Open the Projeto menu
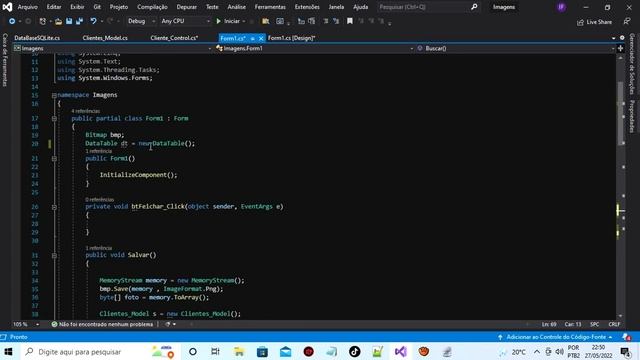The image size is (640, 360). (x=119, y=7)
